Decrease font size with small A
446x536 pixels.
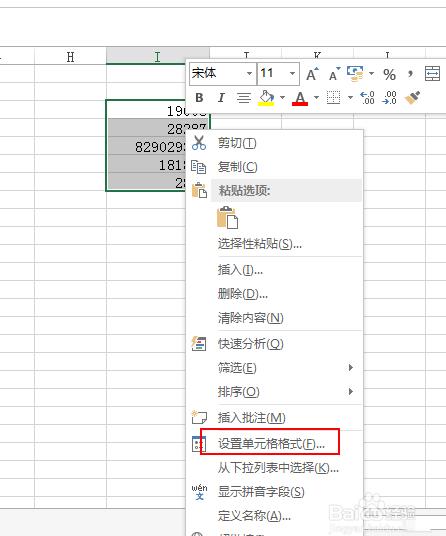[x=334, y=74]
